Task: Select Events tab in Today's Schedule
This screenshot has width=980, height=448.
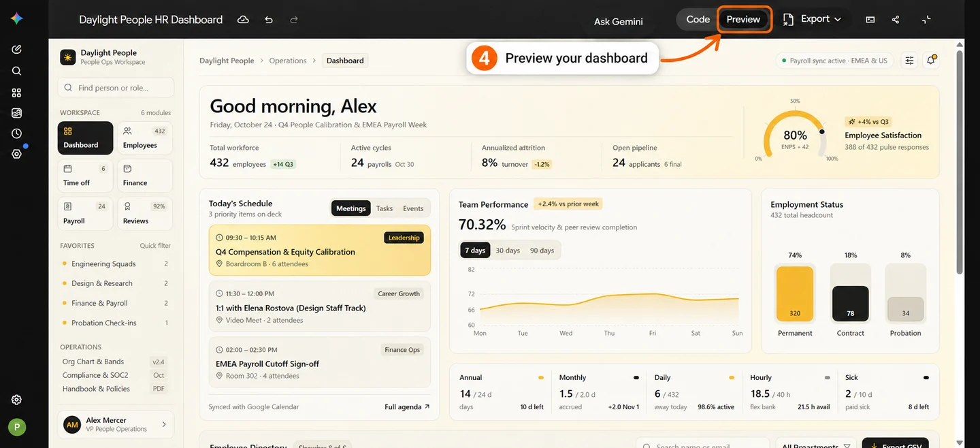Action: coord(413,208)
